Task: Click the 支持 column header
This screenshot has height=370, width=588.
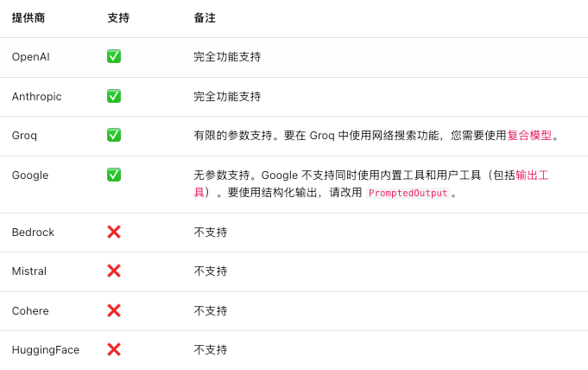Action: coord(118,17)
